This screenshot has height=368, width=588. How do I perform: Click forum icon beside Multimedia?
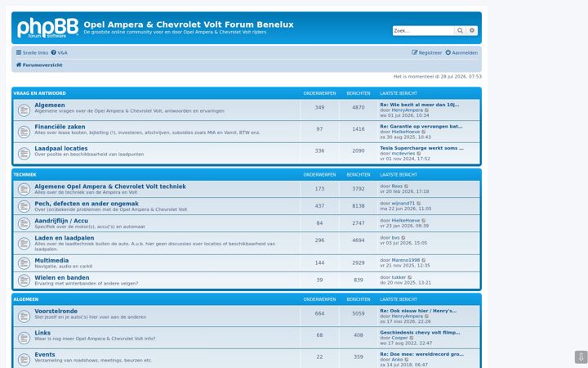coord(24,263)
